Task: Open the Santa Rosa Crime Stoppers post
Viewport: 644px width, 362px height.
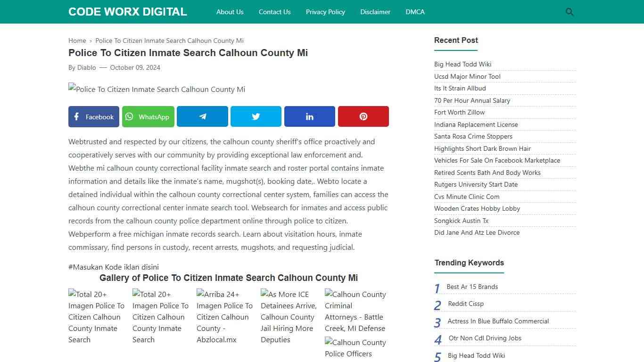Action: click(473, 136)
